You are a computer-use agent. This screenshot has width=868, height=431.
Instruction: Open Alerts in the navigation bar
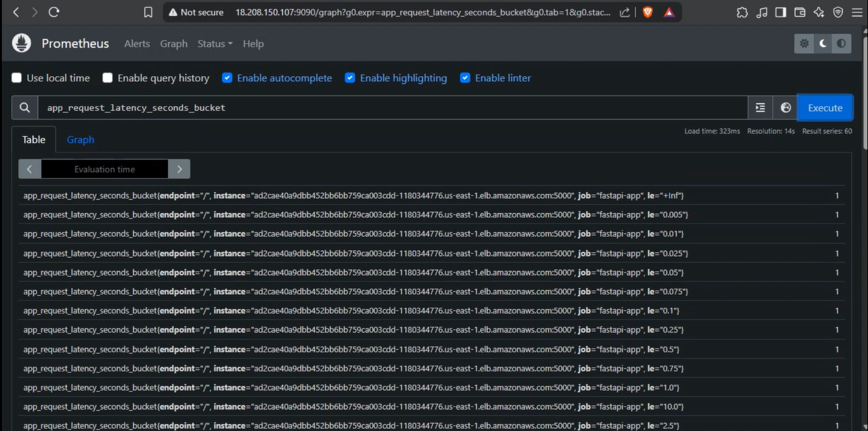pos(137,44)
